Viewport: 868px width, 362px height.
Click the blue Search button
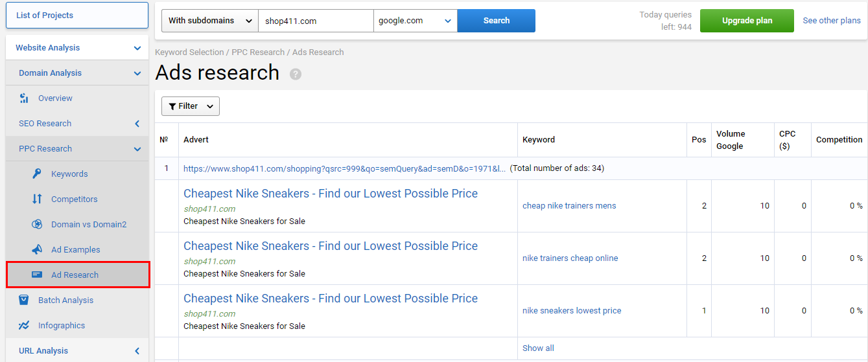click(497, 21)
